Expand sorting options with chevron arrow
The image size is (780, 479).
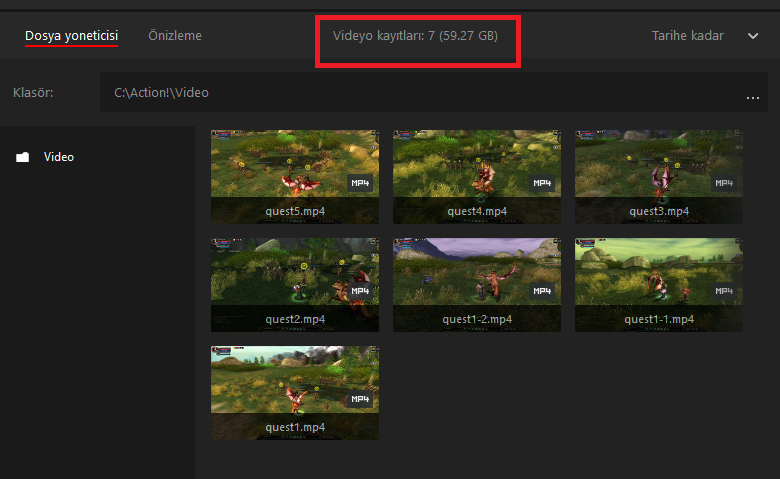coord(753,36)
